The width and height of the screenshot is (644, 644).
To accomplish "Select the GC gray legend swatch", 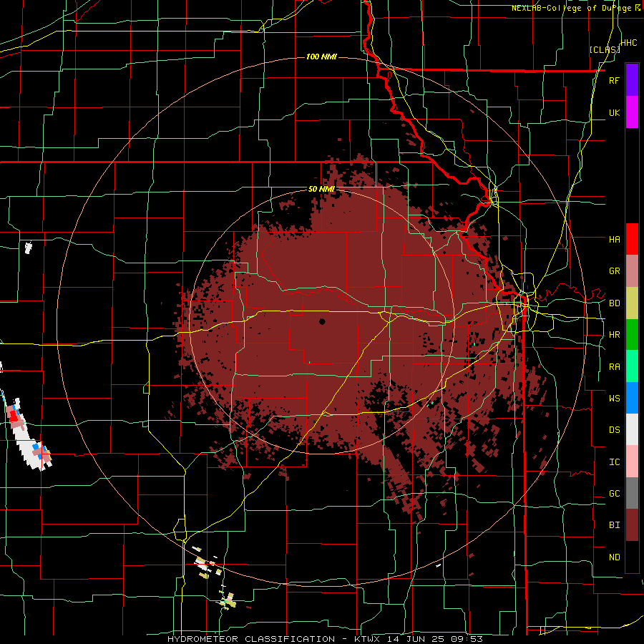I will 632,493.
